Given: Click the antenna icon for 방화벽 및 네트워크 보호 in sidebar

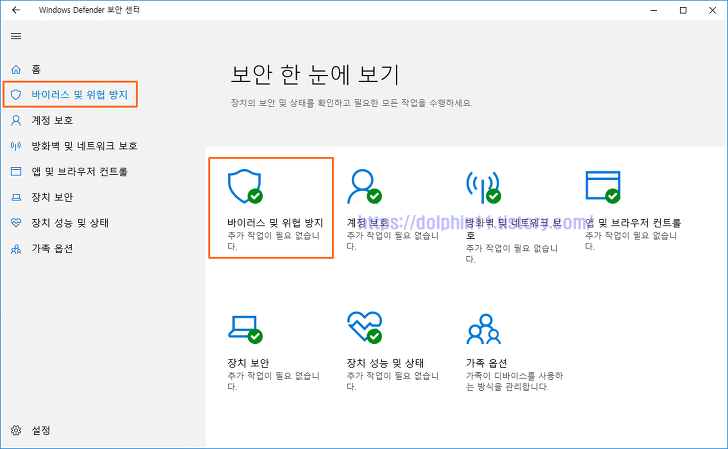Looking at the screenshot, I should tap(16, 146).
